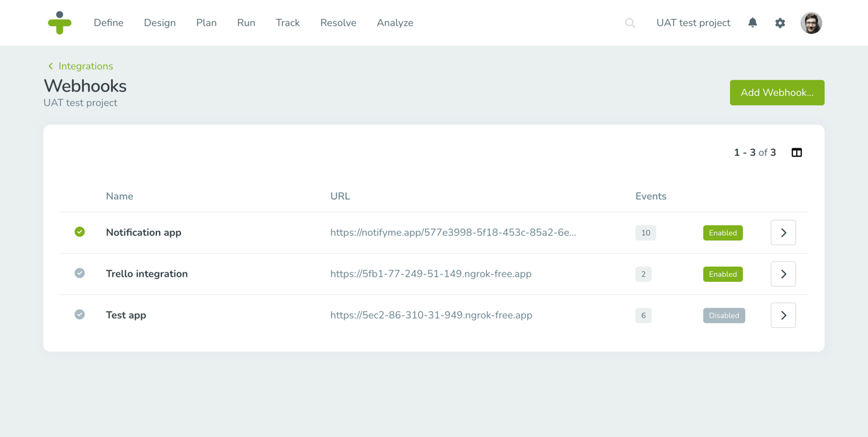Click the Add Webhook button
This screenshot has width=868, height=437.
click(x=777, y=92)
